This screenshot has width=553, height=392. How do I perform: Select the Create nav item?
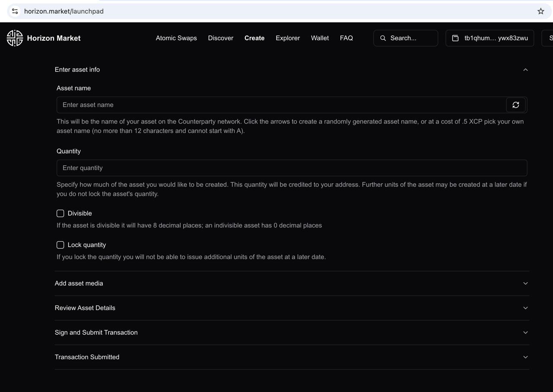[254, 38]
